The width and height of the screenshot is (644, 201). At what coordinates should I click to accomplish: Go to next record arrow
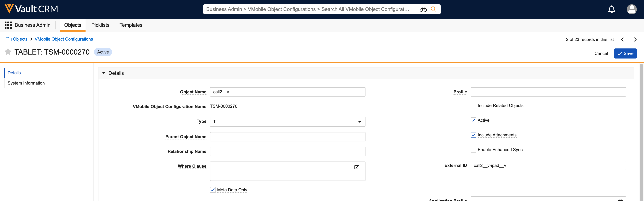[635, 39]
